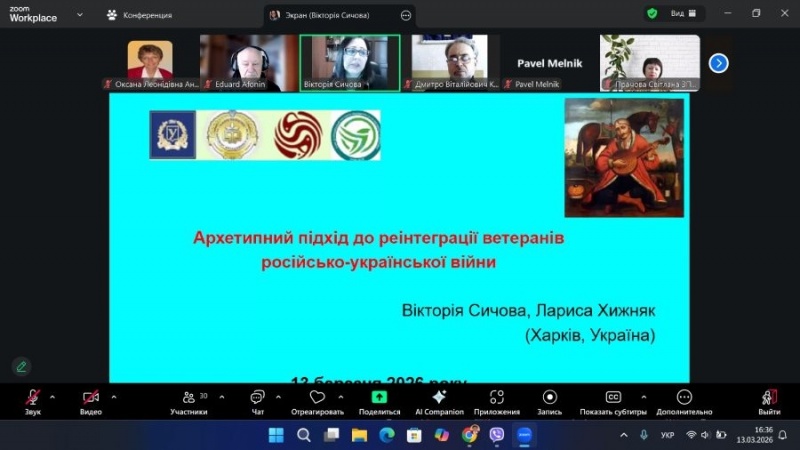Viewport: 800px width, 450px height.
Task: Toggle Показать субтитры captions
Action: (x=614, y=398)
